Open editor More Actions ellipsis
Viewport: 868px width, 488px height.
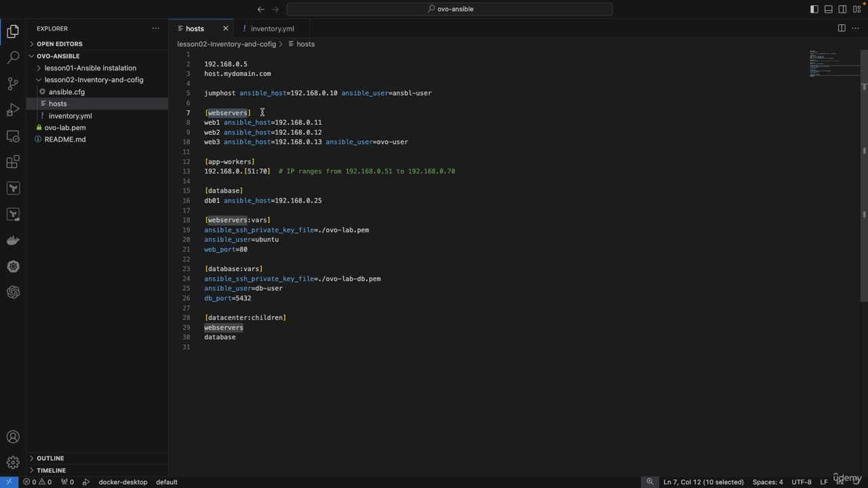point(856,28)
